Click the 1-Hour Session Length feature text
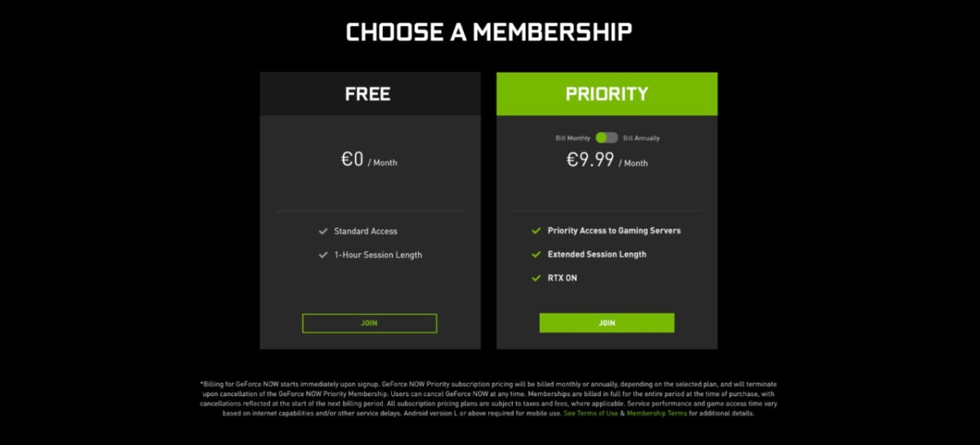Screen dimensions: 980x445 378,255
